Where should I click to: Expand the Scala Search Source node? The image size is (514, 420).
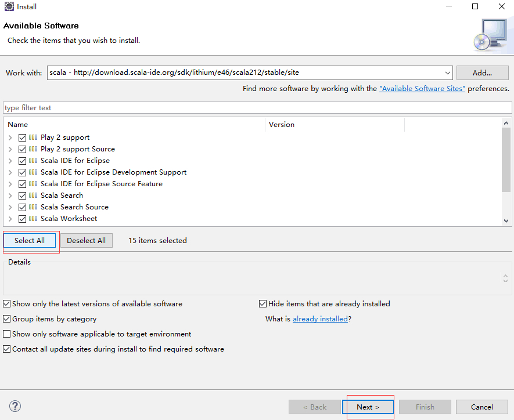(x=10, y=207)
